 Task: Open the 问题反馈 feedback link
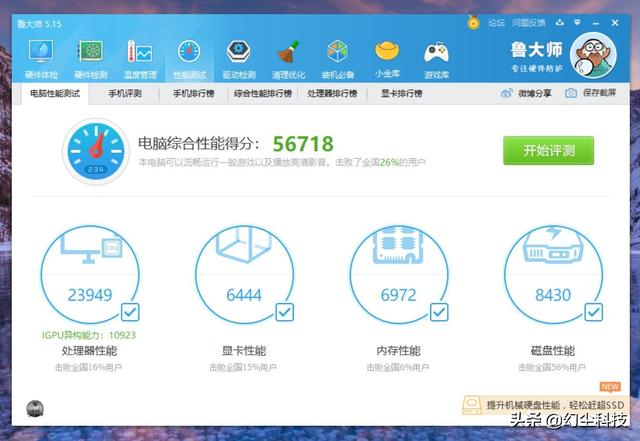pos(529,23)
